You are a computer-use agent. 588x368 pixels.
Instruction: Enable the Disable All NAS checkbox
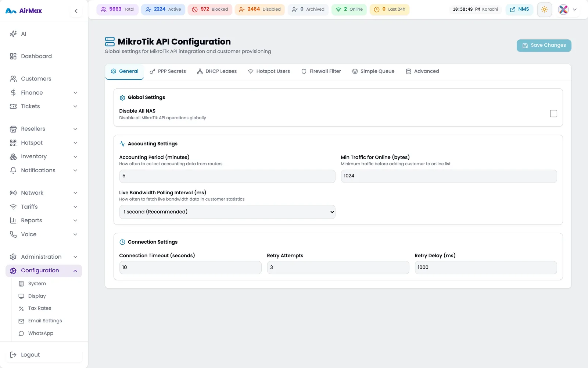point(553,114)
